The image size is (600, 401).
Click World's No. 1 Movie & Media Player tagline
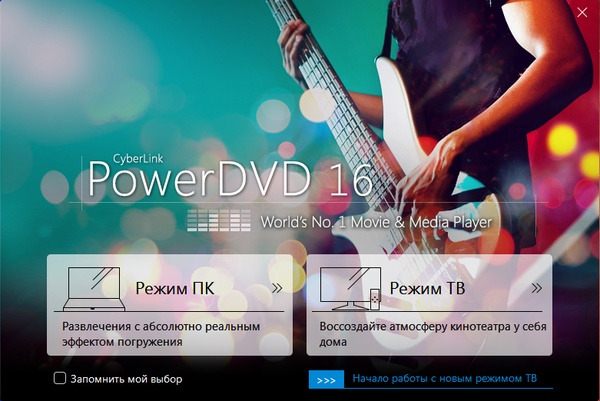[376, 221]
